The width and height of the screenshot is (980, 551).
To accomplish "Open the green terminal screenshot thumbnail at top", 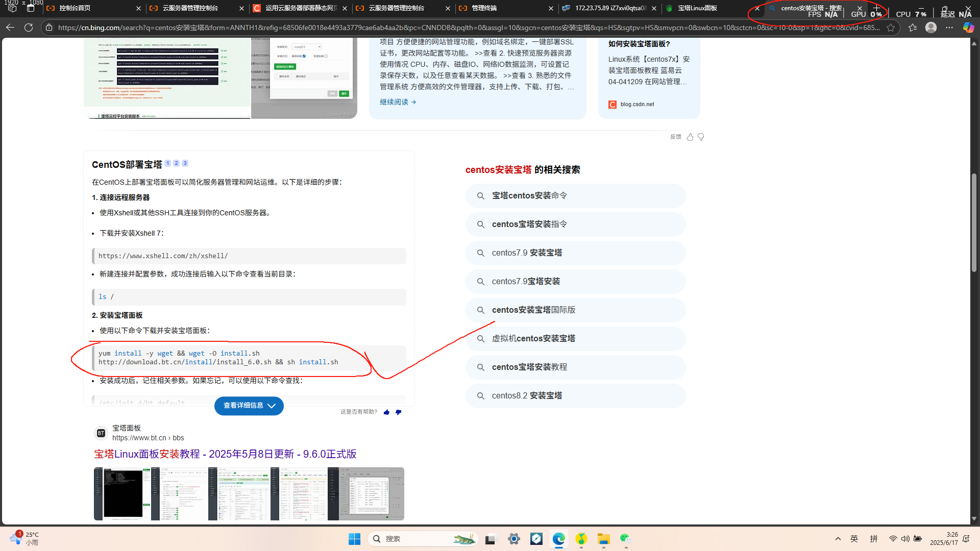I will pos(167,78).
